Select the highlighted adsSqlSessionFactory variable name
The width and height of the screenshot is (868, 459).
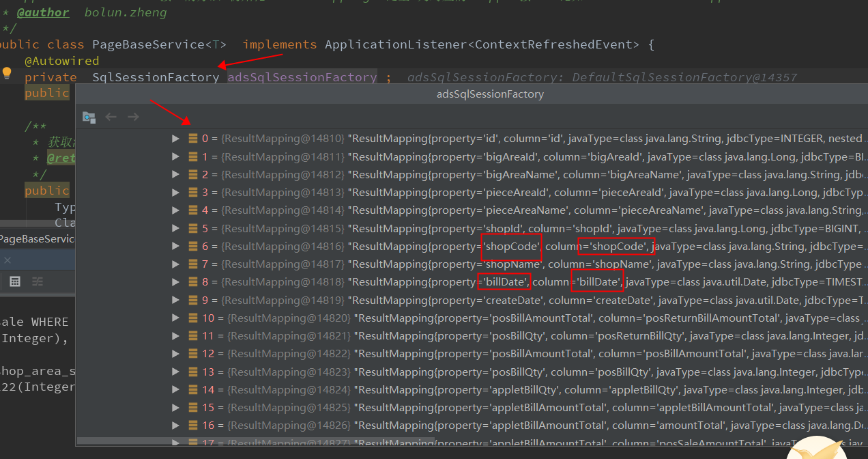coord(302,76)
